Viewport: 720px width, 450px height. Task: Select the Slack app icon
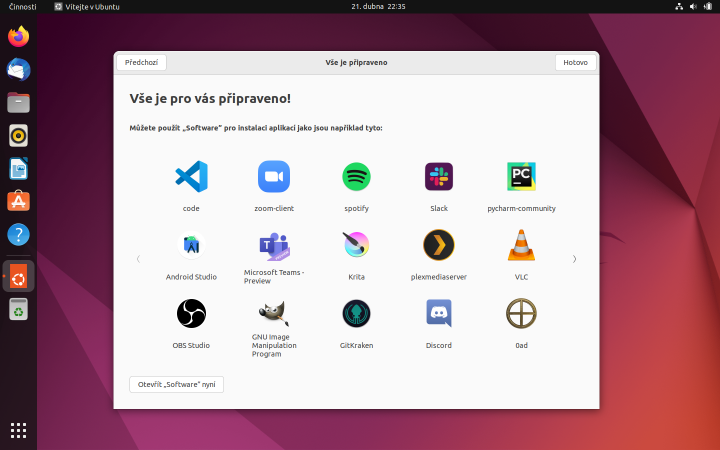[x=439, y=176]
